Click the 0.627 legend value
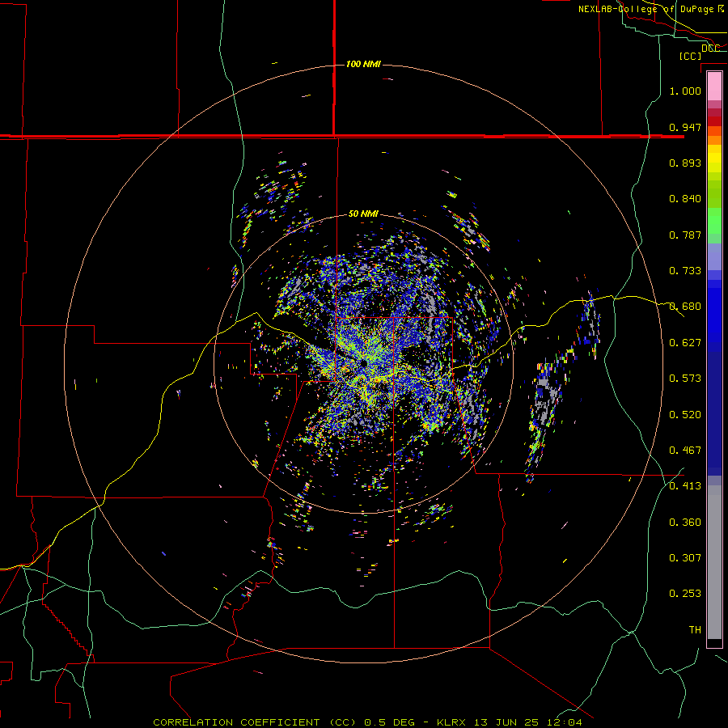This screenshot has height=728, width=728. pyautogui.click(x=685, y=343)
